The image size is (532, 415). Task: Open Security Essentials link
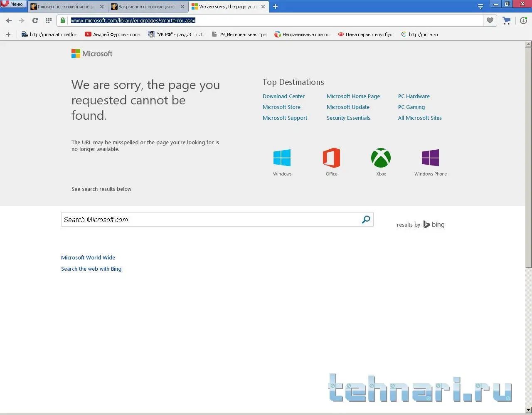(348, 118)
